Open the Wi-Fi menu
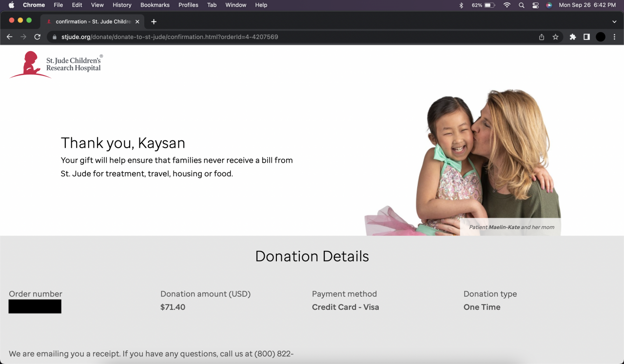Screen dimensions: 624x364 507,5
